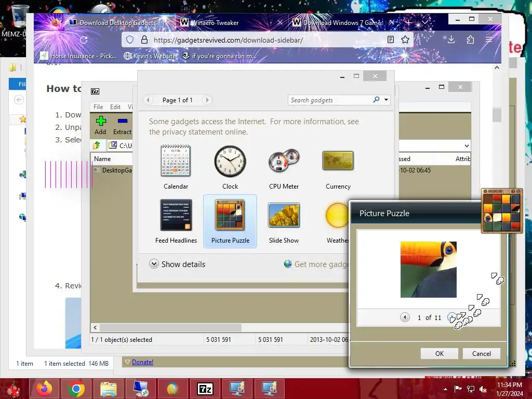This screenshot has width=532, height=399.
Task: Show hidden system tray icons
Action: click(445, 389)
